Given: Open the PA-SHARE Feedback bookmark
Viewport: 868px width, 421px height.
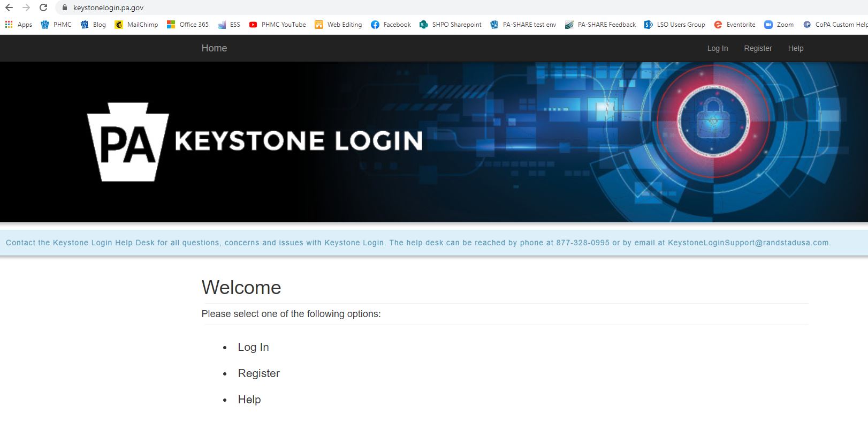Looking at the screenshot, I should [x=600, y=25].
